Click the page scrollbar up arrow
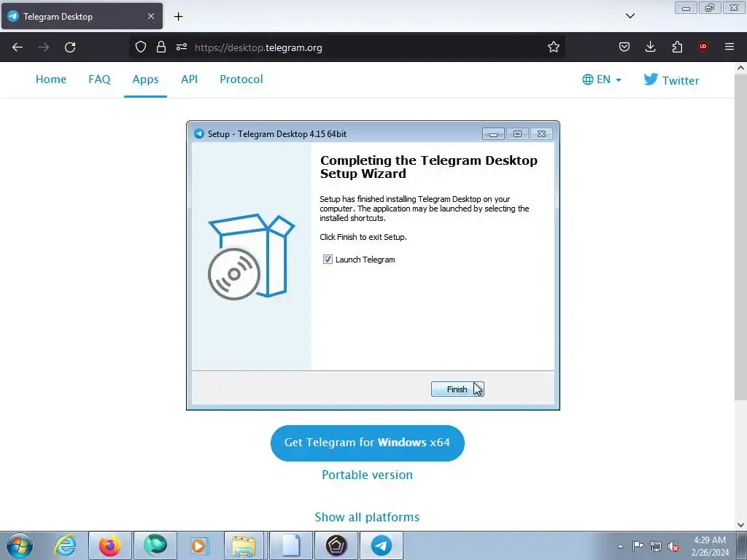This screenshot has height=560, width=747. coord(740,68)
